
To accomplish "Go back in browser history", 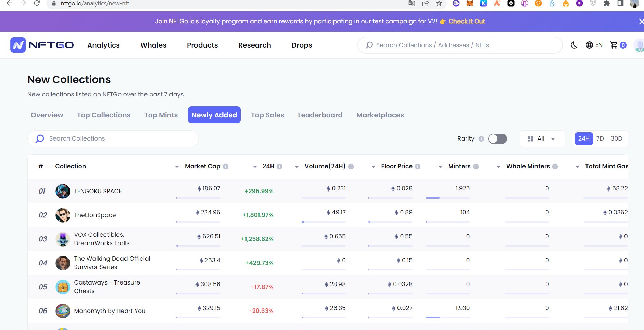I will coord(9,3).
